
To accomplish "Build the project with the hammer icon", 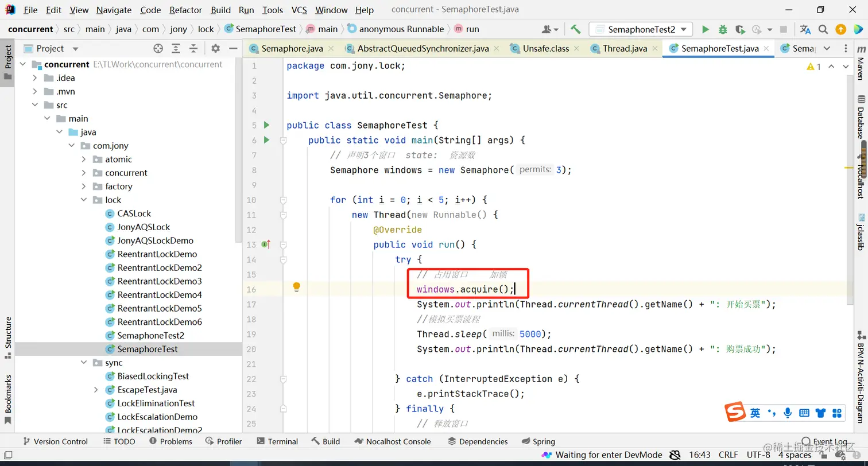I will pyautogui.click(x=575, y=29).
